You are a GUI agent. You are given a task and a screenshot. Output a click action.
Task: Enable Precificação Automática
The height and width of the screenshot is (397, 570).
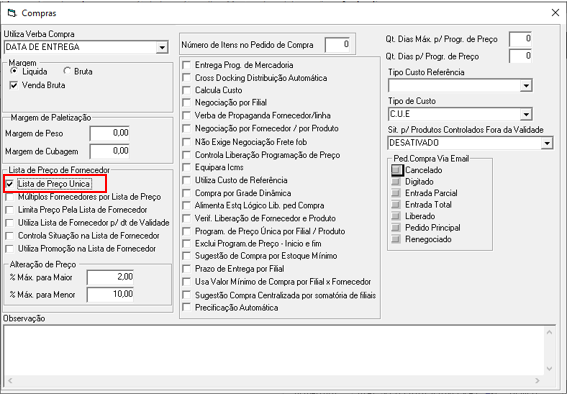[x=186, y=308]
